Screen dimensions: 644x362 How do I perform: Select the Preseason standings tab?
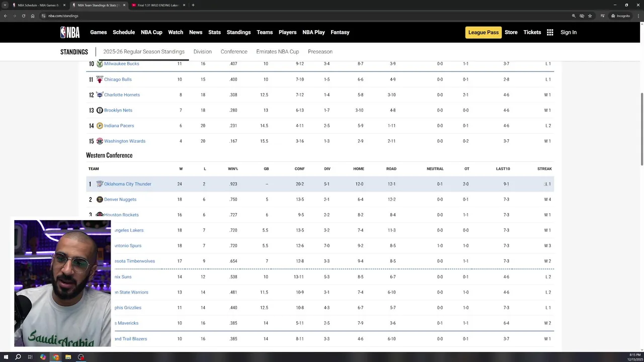pyautogui.click(x=320, y=52)
